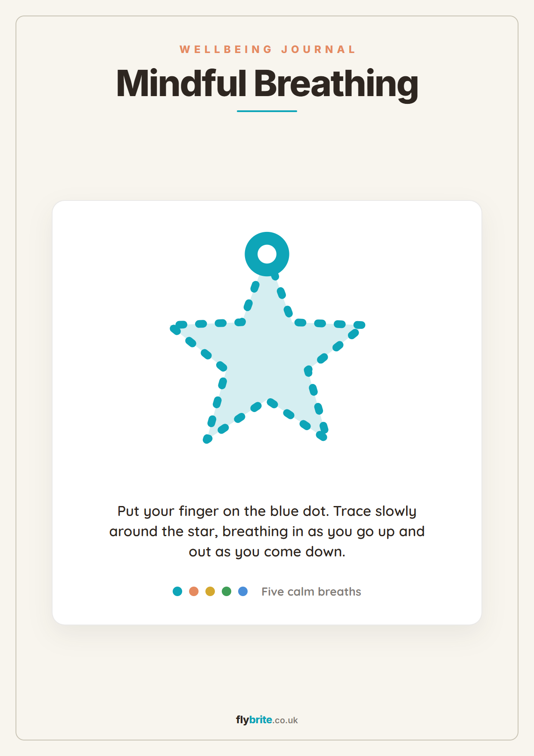Image resolution: width=534 pixels, height=756 pixels.
Task: Click the center of the star
Action: pos(267,358)
